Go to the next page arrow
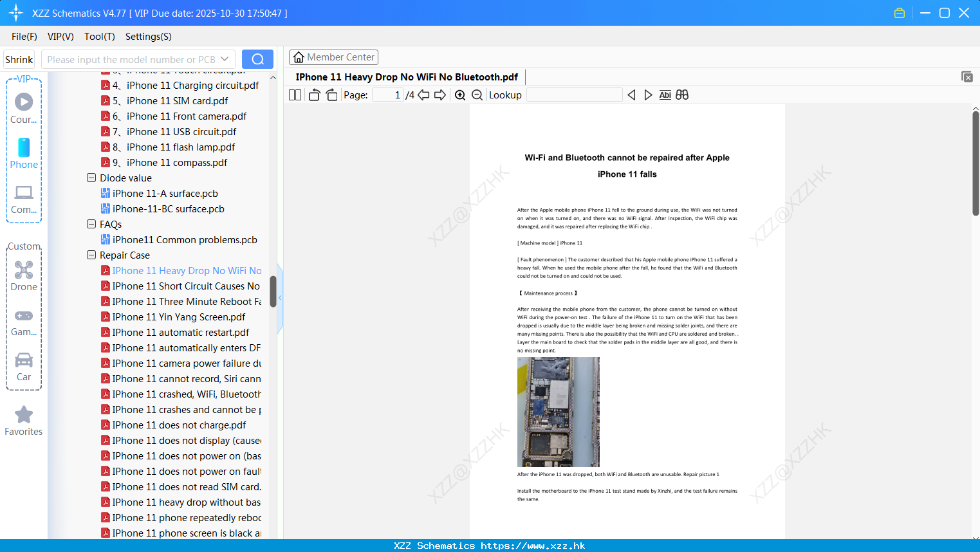This screenshot has height=552, width=980. [440, 95]
